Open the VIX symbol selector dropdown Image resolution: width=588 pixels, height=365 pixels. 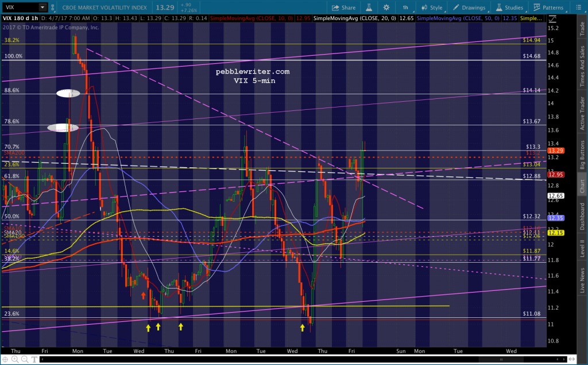[x=42, y=7]
